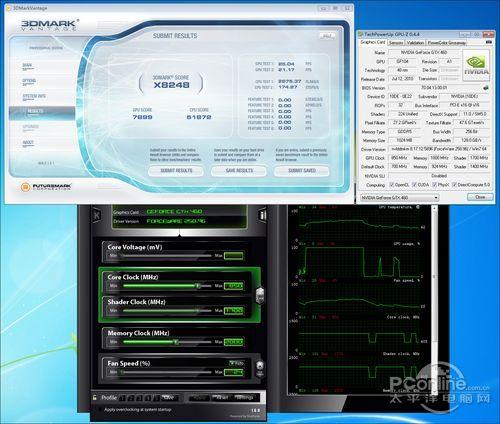Open Settings in Afterburner

pyautogui.click(x=244, y=398)
